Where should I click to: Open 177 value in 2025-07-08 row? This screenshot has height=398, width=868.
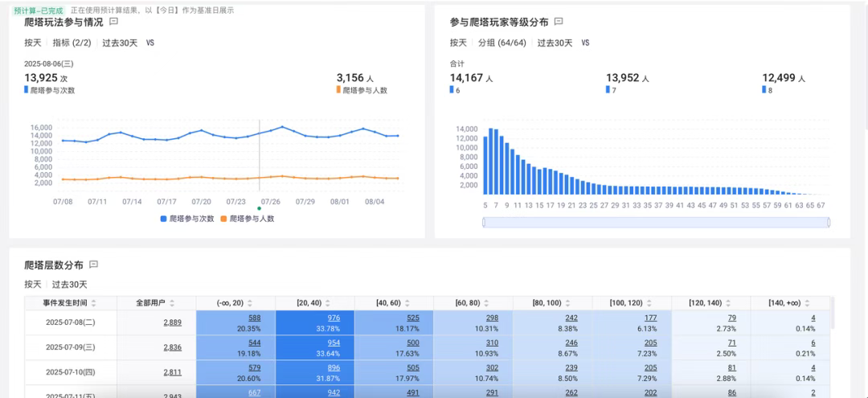650,318
